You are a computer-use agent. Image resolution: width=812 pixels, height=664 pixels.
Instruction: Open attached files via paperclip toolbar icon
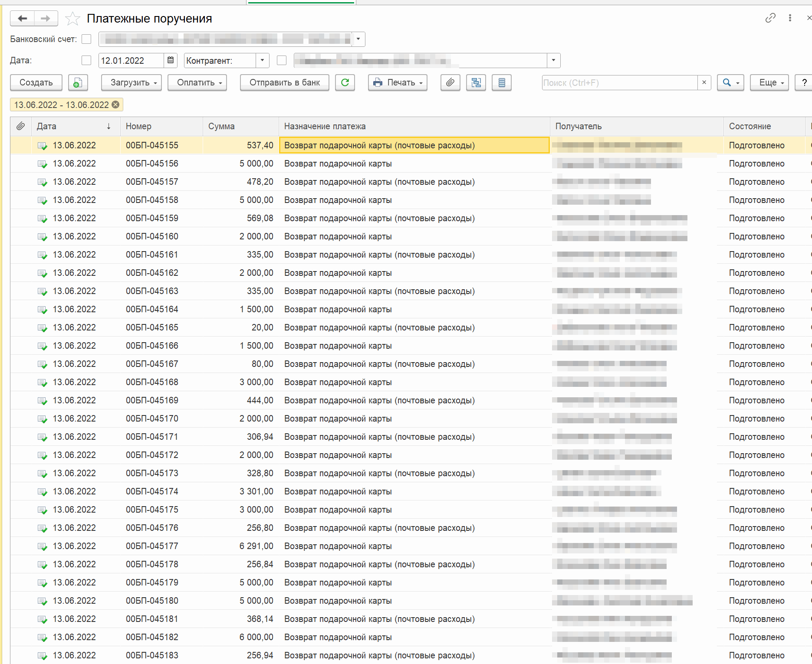coord(450,82)
